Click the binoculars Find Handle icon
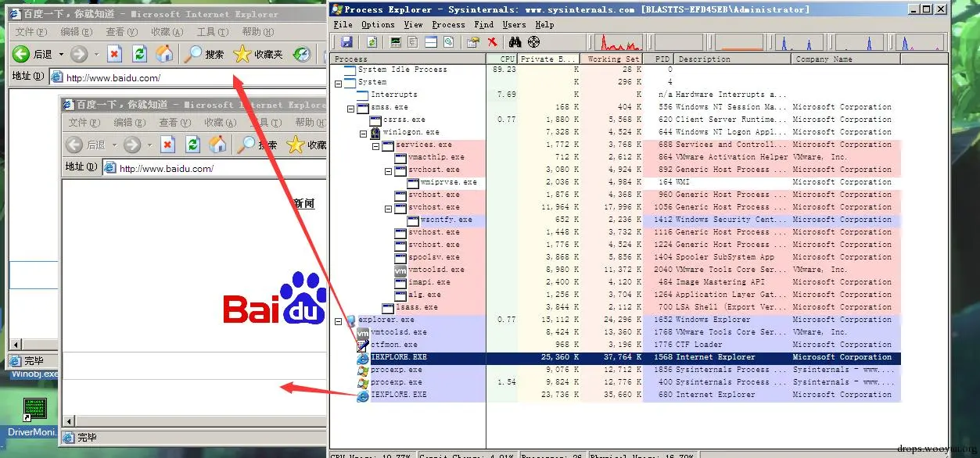 (x=515, y=42)
